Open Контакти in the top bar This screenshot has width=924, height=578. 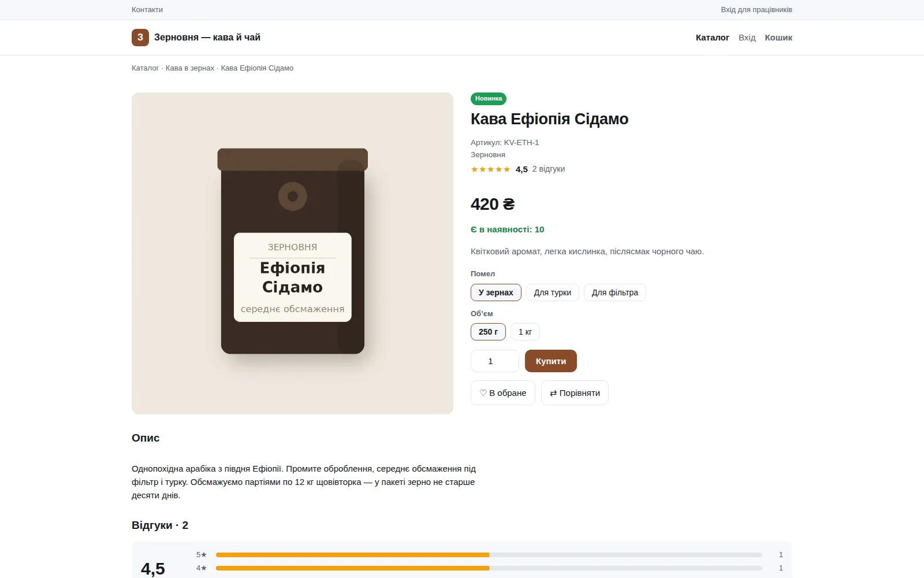[147, 10]
